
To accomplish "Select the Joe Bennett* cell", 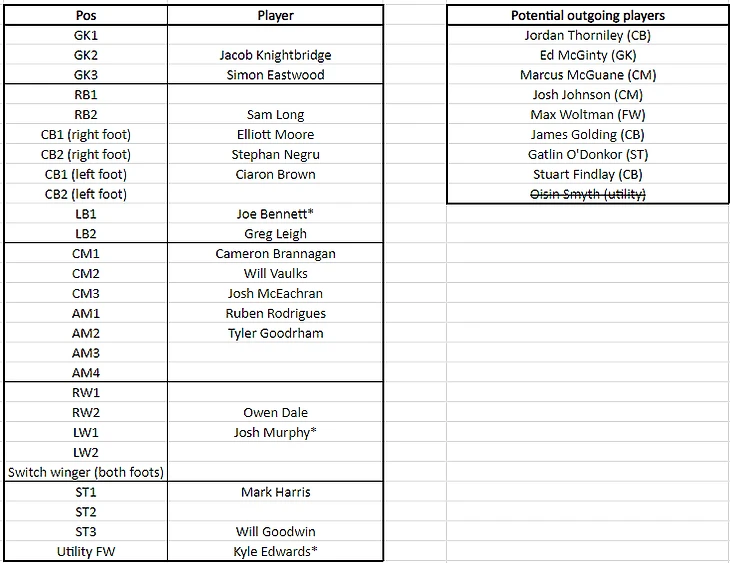I will (x=275, y=214).
